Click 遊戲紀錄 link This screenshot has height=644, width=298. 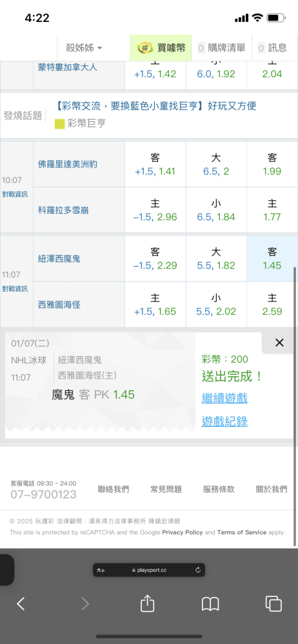[224, 421]
